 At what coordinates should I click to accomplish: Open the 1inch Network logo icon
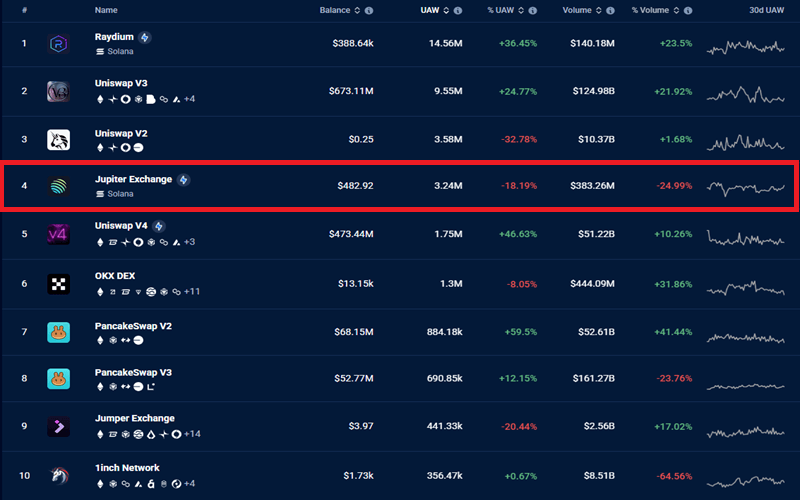pyautogui.click(x=58, y=476)
